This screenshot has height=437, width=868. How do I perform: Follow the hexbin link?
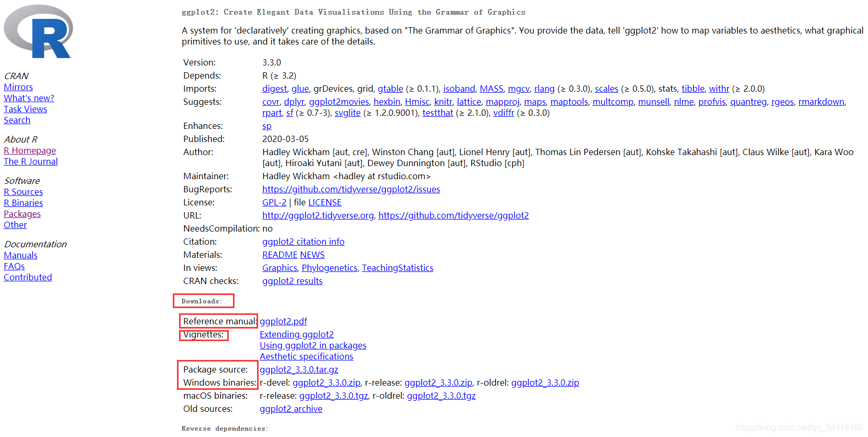click(387, 102)
